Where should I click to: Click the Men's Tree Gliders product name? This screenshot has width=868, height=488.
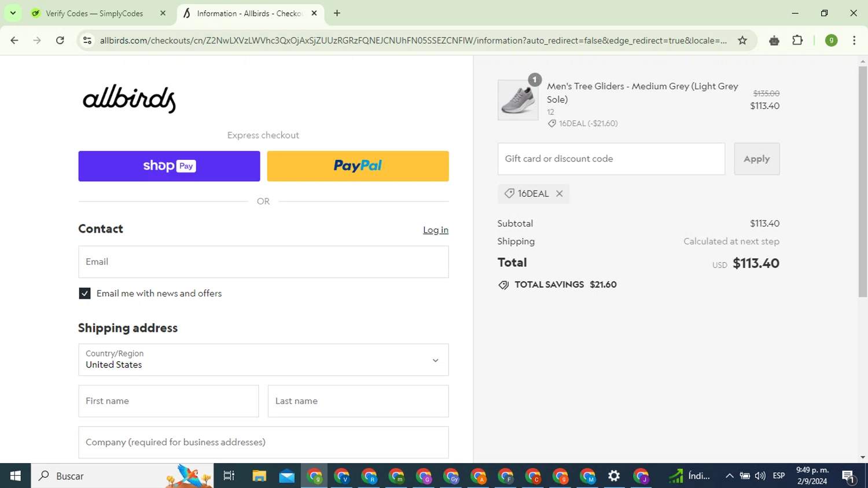click(642, 93)
